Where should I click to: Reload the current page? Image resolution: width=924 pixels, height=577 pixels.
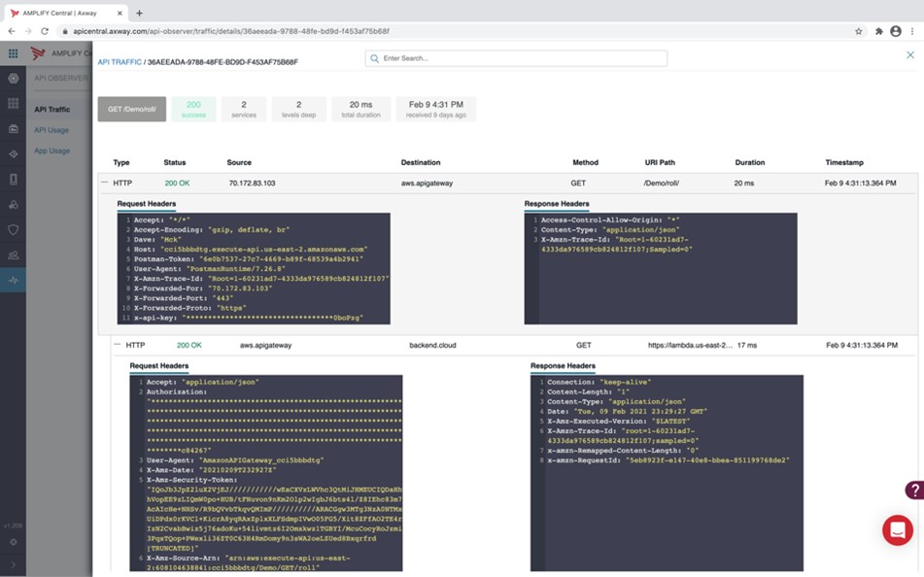point(44,31)
